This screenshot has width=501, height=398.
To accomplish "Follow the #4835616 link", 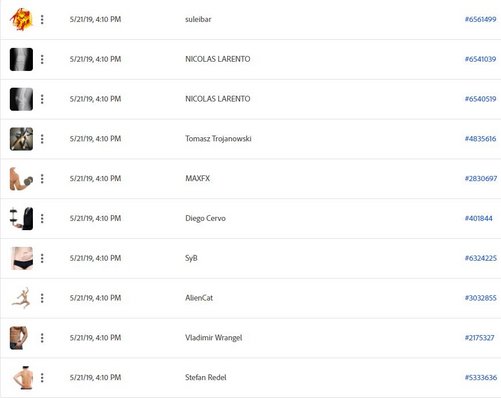I will 480,139.
